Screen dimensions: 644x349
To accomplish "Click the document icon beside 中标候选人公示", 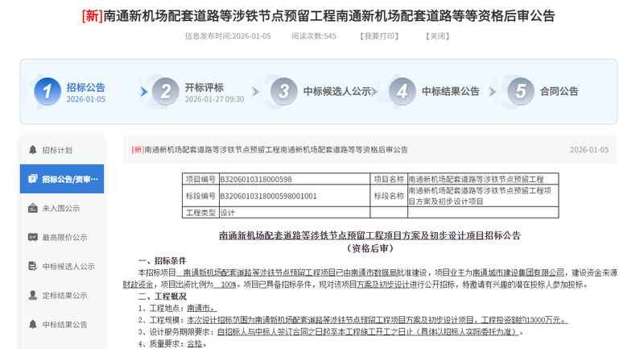I will point(32,266).
